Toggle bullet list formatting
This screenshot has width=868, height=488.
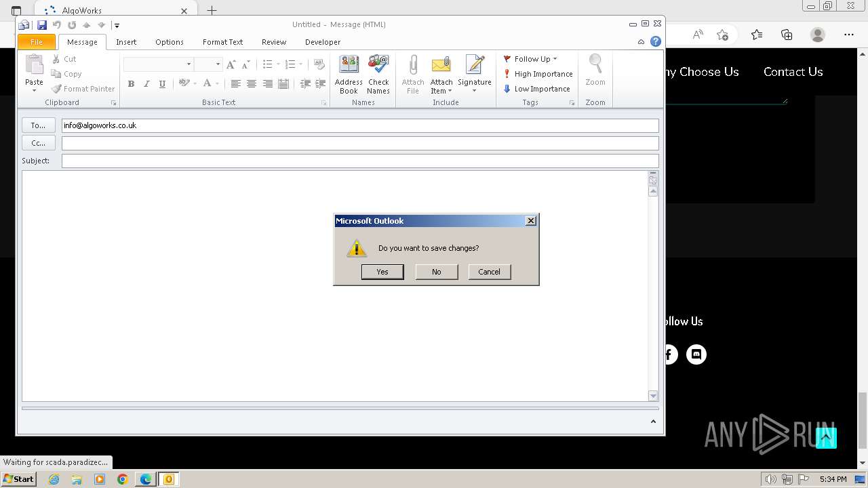tap(267, 64)
